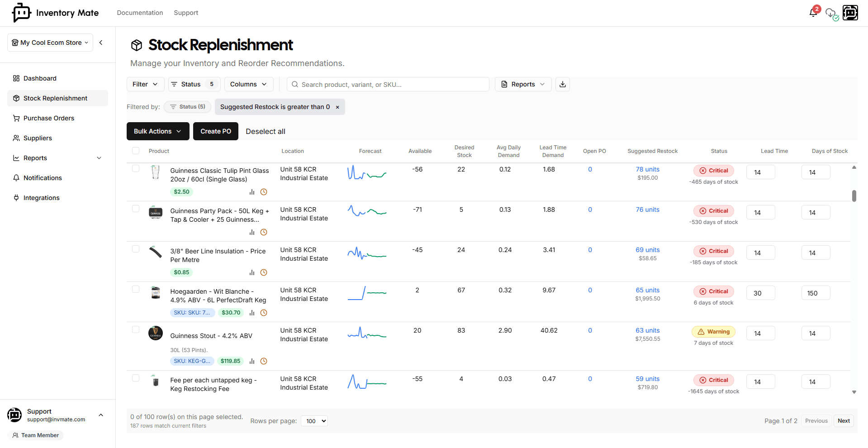
Task: Click the scrollbar down arrow
Action: (x=854, y=392)
